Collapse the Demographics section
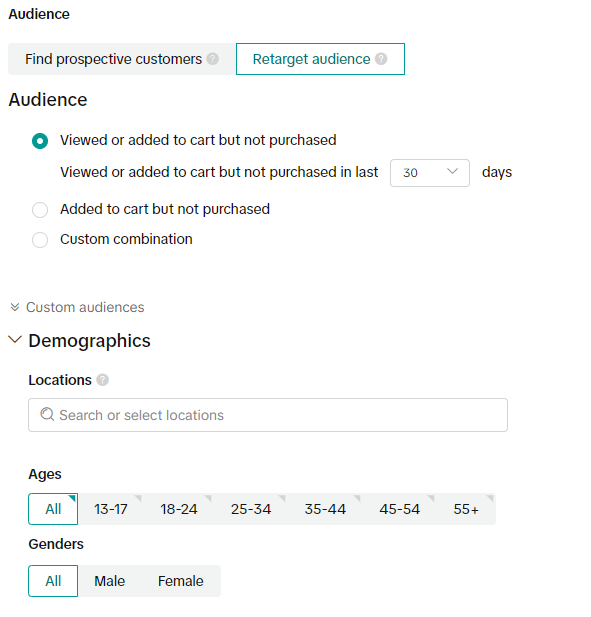 15,340
